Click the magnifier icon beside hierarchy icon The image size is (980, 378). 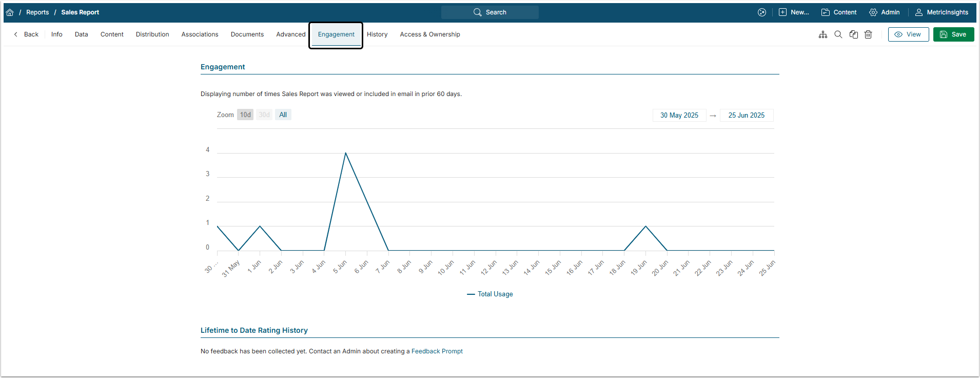(x=838, y=34)
